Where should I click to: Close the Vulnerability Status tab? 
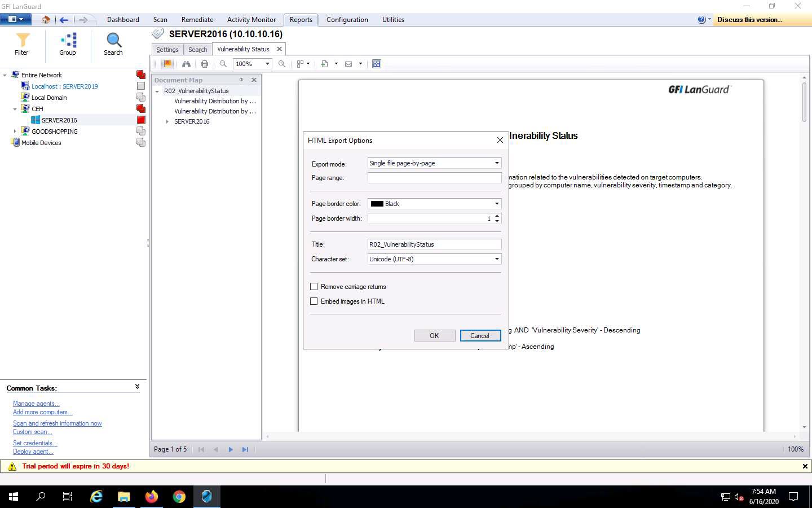click(x=279, y=49)
